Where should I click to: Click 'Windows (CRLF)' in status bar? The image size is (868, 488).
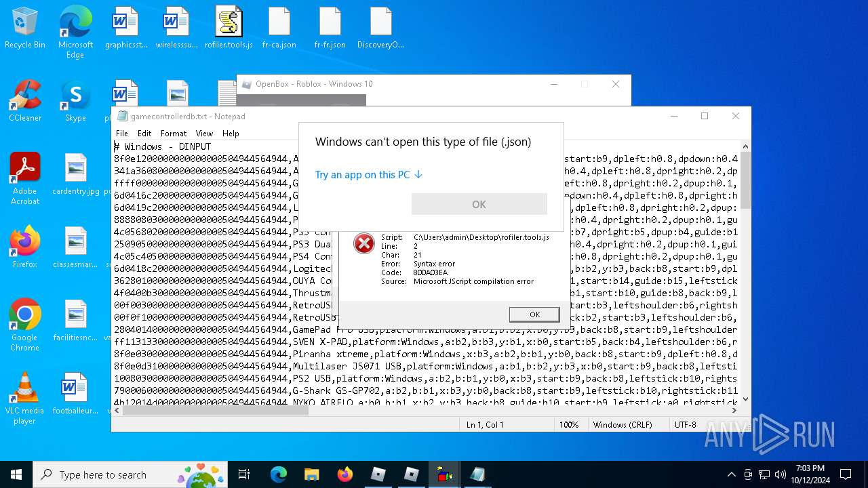tap(623, 425)
